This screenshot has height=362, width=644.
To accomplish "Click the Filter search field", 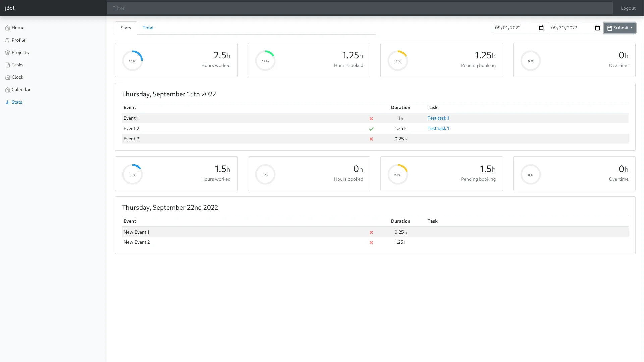I will [360, 8].
